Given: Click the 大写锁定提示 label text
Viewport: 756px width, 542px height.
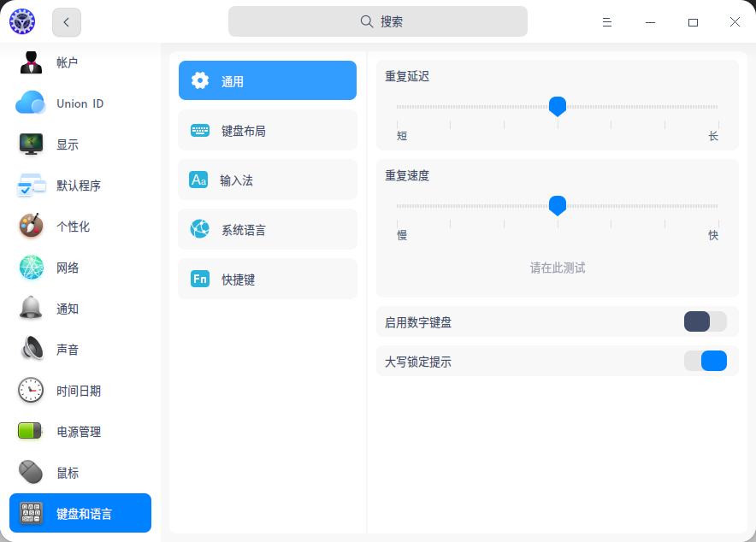Looking at the screenshot, I should (x=418, y=362).
